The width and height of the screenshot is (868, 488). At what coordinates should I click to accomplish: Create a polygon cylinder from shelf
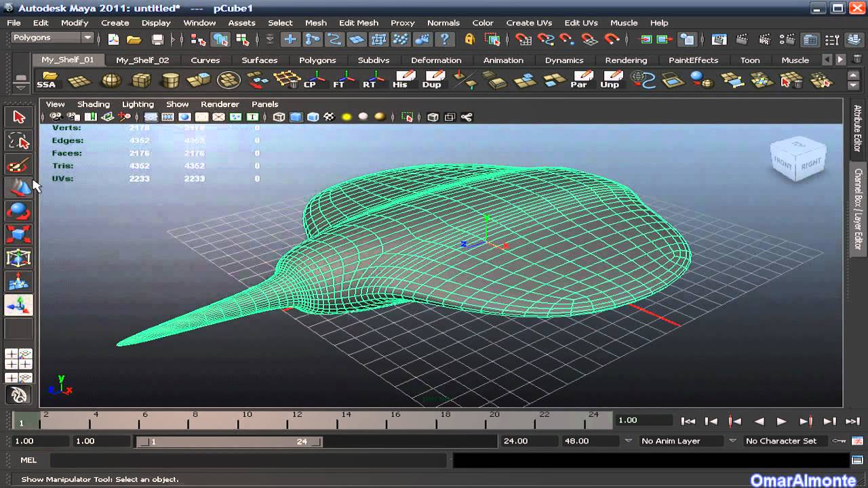[x=170, y=80]
